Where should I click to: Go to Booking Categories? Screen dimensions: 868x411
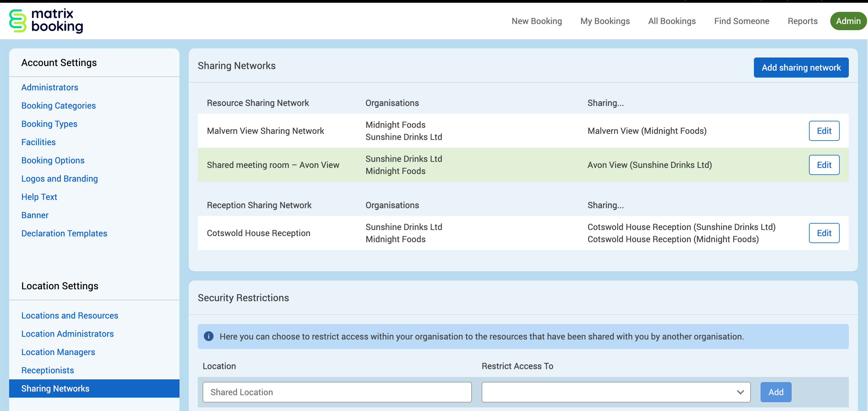(58, 106)
